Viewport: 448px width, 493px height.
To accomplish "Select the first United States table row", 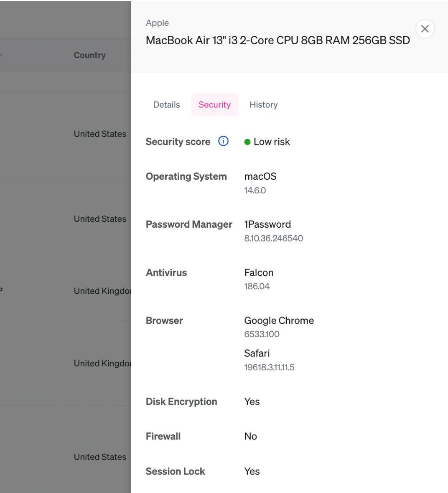I will (100, 134).
